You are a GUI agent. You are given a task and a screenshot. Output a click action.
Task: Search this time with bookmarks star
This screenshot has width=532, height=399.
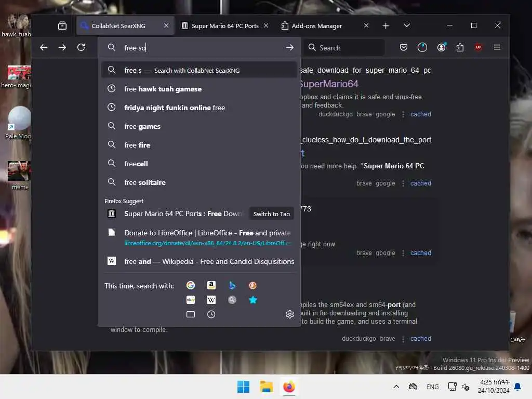(253, 300)
